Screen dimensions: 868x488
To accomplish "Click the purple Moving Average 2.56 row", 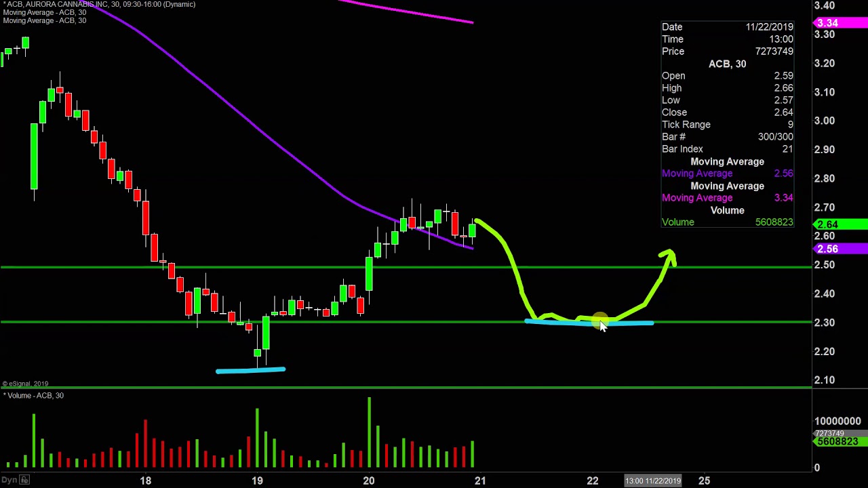I will 728,174.
